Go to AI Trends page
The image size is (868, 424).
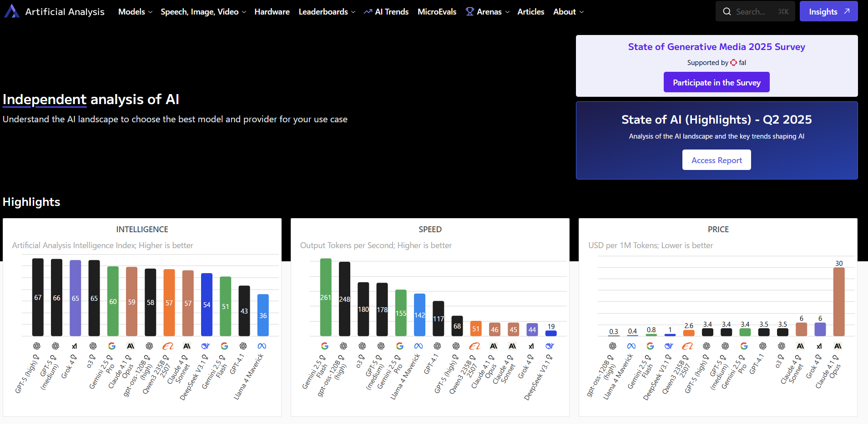pyautogui.click(x=386, y=12)
